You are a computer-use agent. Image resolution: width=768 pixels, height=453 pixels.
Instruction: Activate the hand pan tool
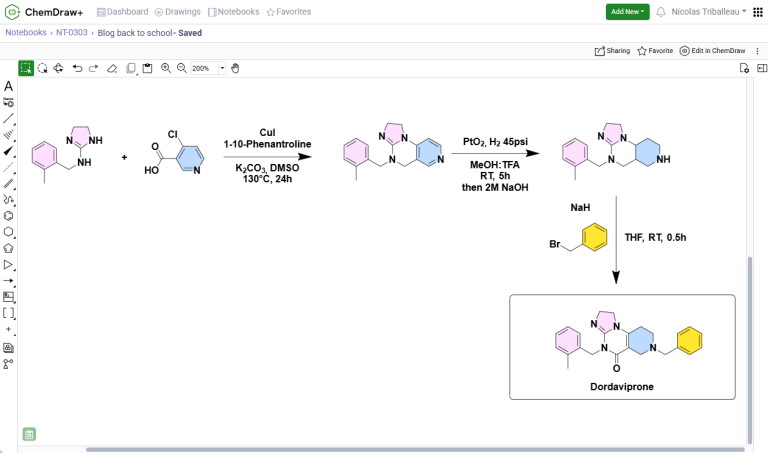(x=235, y=68)
